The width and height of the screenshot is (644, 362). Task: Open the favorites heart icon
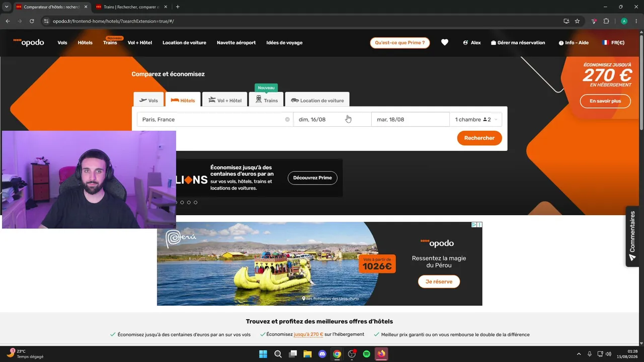pyautogui.click(x=445, y=43)
